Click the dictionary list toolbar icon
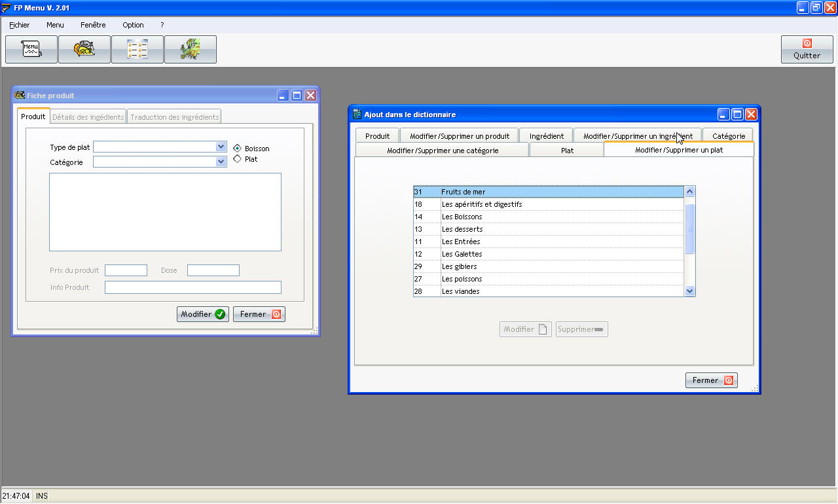Image resolution: width=838 pixels, height=504 pixels. pyautogui.click(x=137, y=50)
